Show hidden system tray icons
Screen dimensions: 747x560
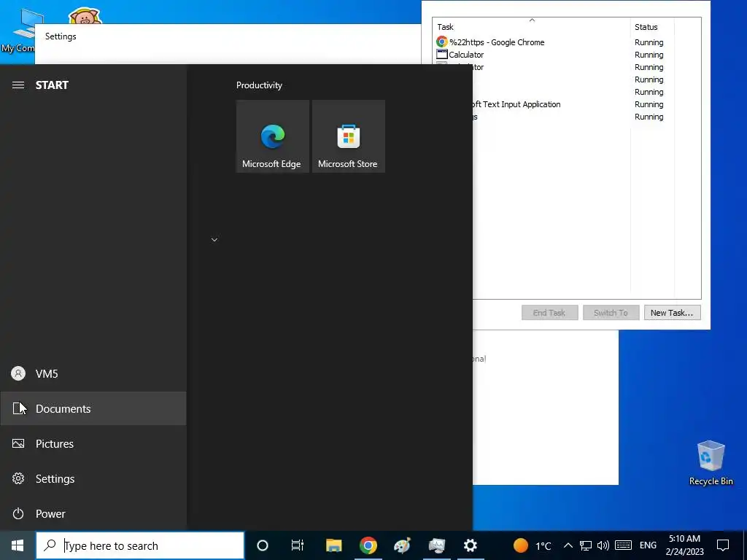click(568, 545)
